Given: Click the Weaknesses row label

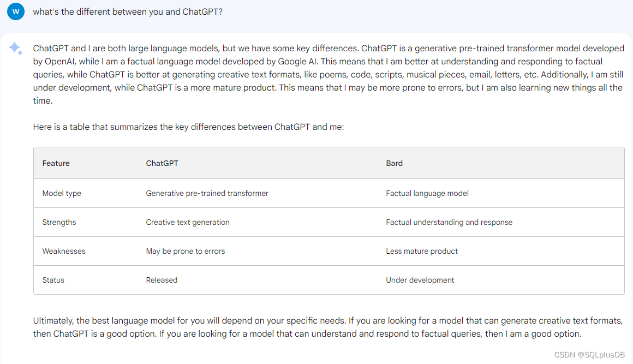Looking at the screenshot, I should point(64,251).
